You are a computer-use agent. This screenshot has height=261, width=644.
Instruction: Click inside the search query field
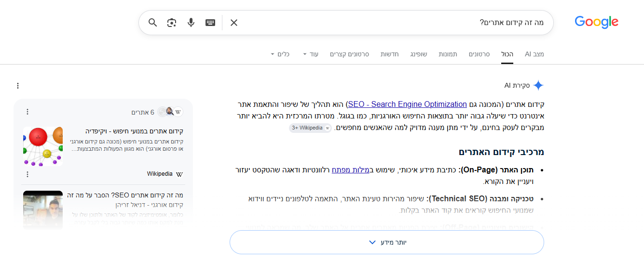(393, 23)
